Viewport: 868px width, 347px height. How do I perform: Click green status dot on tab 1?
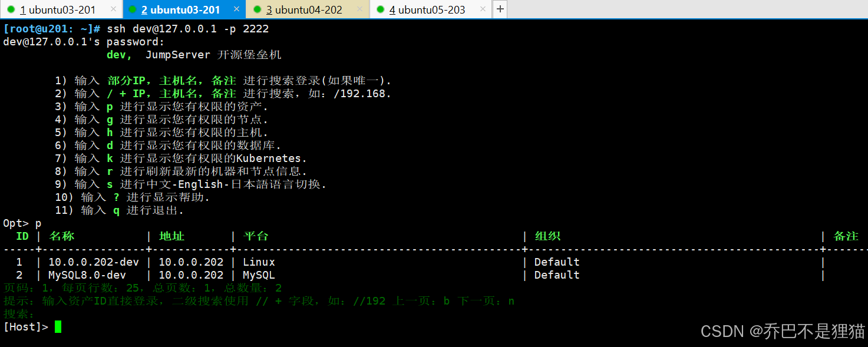[x=10, y=9]
